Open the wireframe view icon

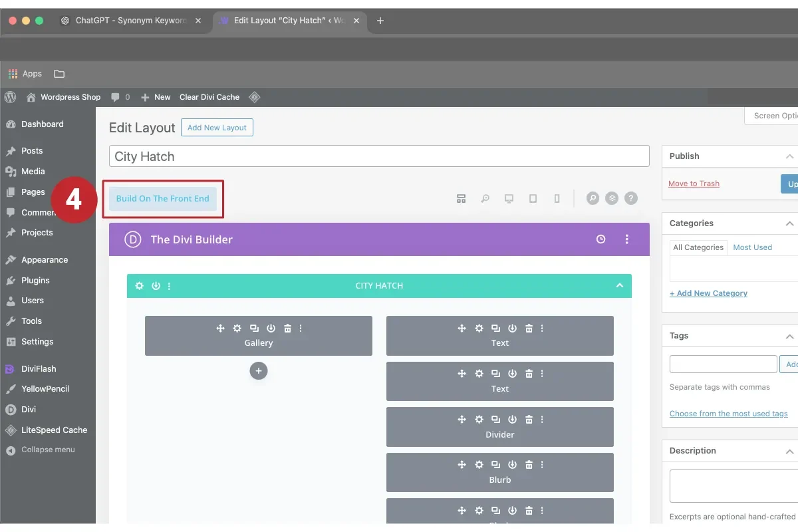[461, 198]
